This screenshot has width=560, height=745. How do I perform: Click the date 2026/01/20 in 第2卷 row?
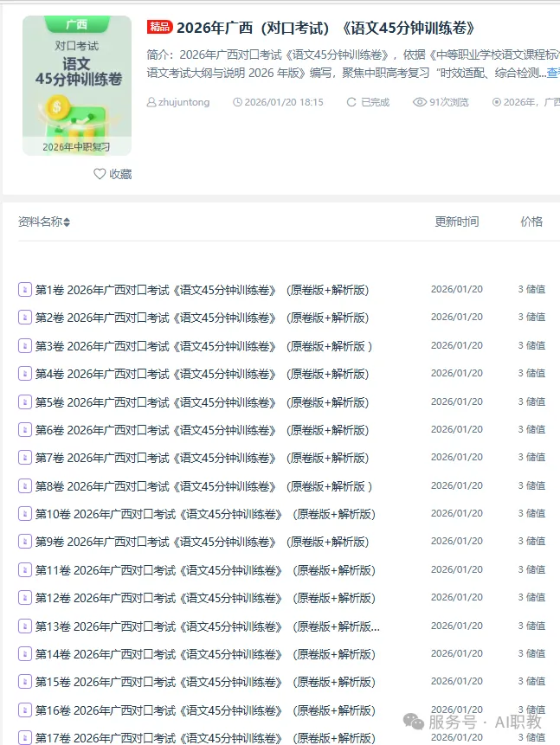click(457, 317)
